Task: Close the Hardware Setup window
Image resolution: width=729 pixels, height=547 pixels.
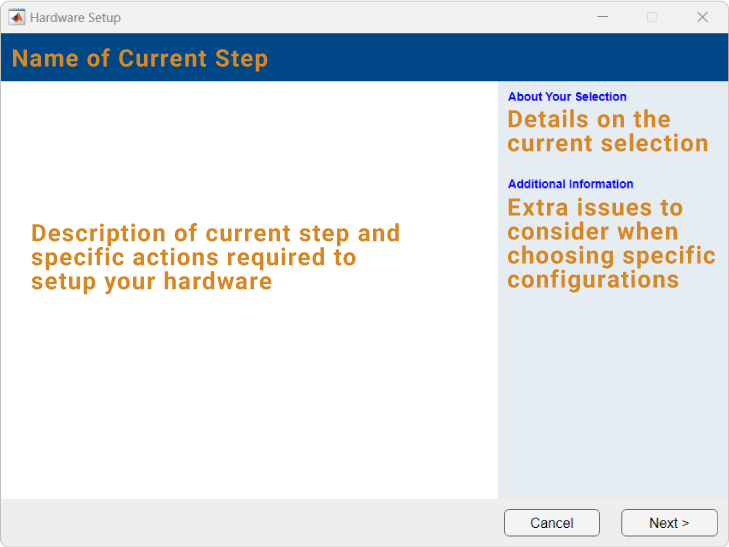Action: coord(702,17)
